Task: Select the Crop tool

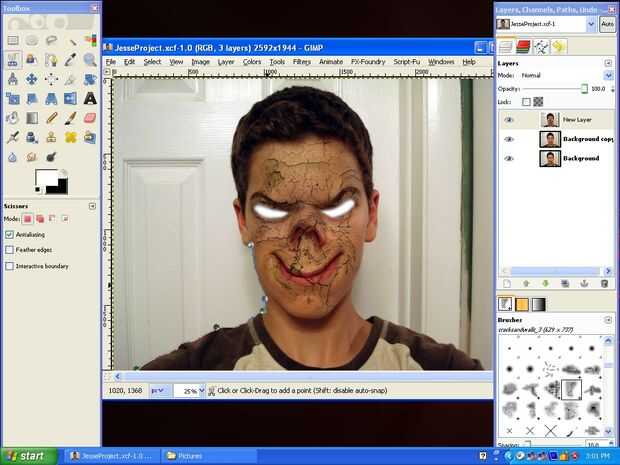Action: [71, 79]
